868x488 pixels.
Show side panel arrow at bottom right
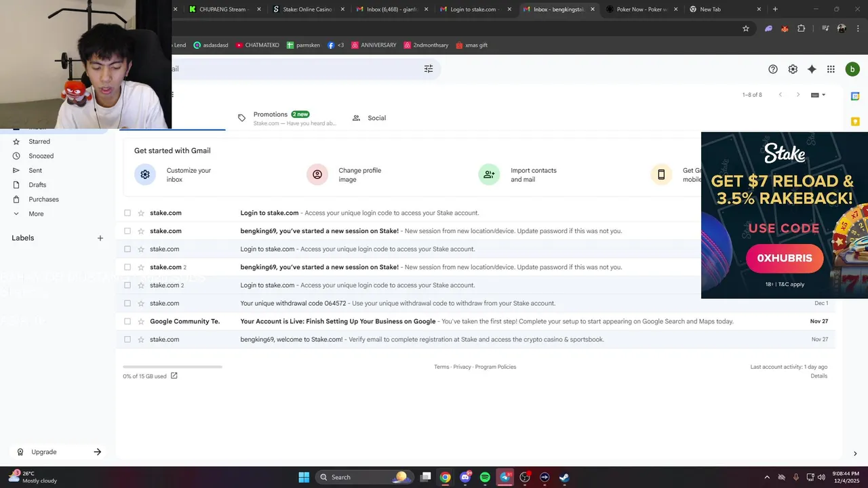pyautogui.click(x=855, y=453)
